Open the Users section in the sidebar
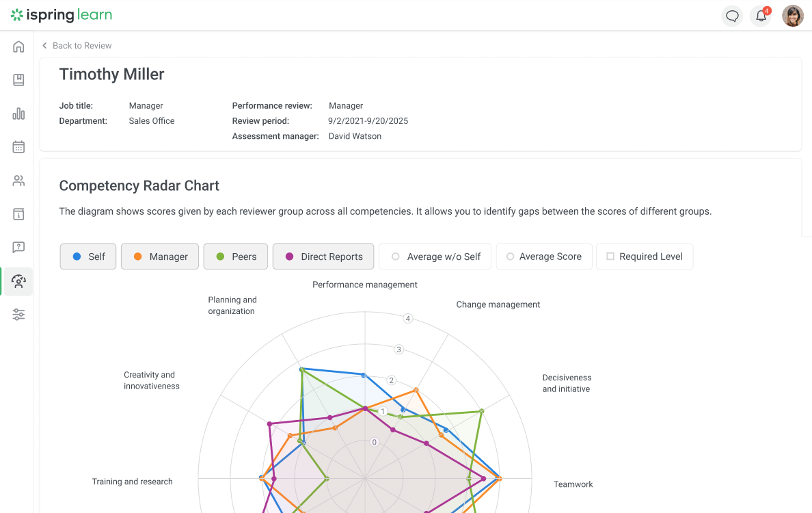 pos(18,181)
